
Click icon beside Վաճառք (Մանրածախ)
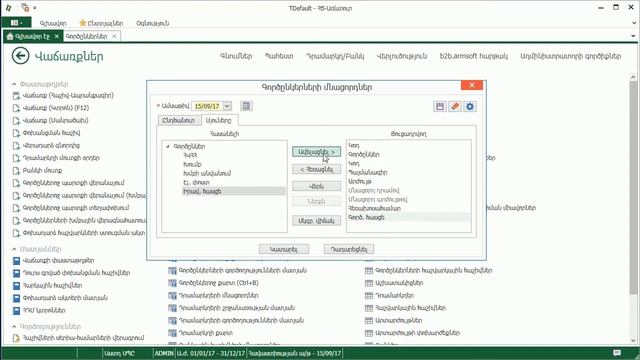pyautogui.click(x=16, y=121)
